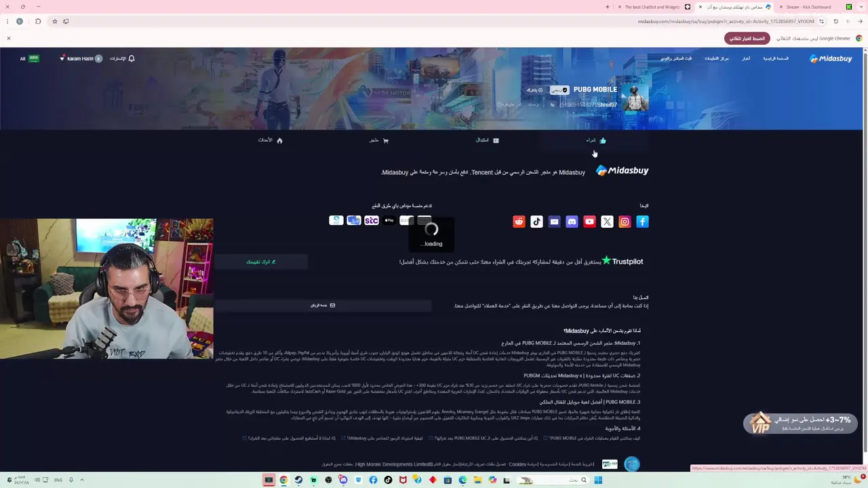The width and height of the screenshot is (868, 488).
Task: Open Chrome's three-dot menu
Action: (x=8, y=21)
